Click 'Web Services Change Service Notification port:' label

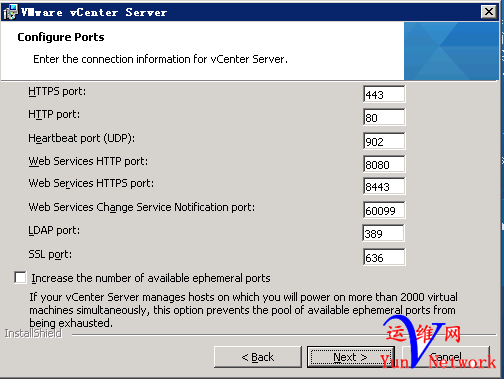click(142, 207)
